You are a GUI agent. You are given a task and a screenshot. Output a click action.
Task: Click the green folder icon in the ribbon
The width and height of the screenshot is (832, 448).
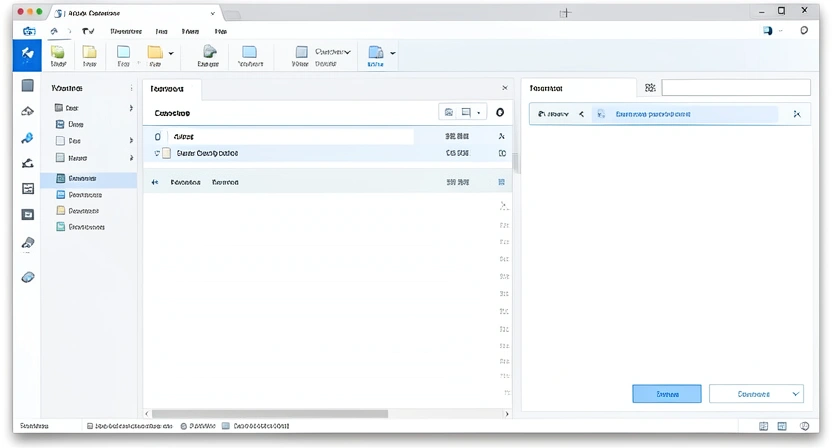58,52
